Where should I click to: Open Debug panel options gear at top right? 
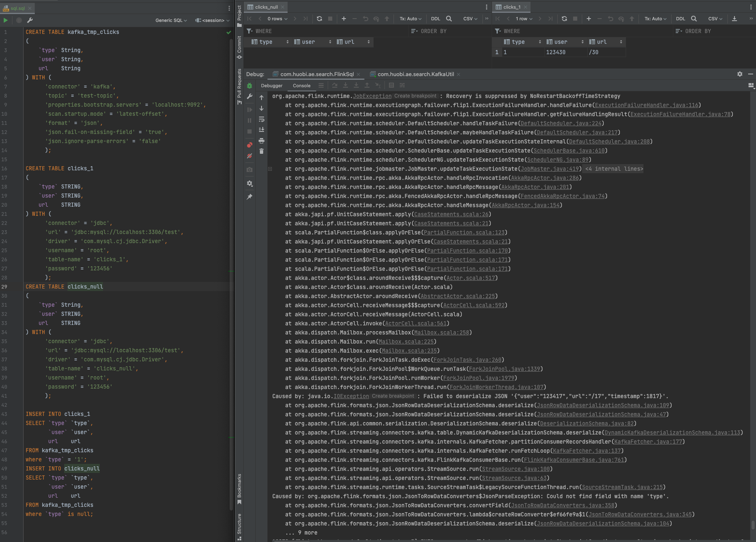740,74
